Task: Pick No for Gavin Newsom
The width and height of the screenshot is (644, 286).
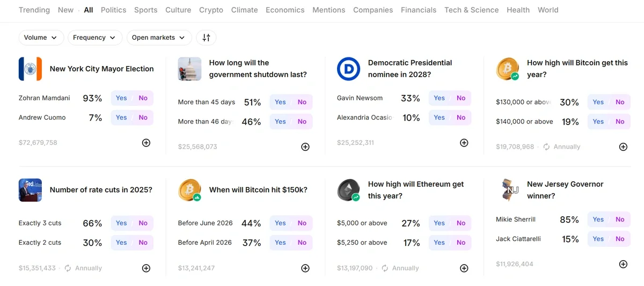Action: (x=461, y=98)
